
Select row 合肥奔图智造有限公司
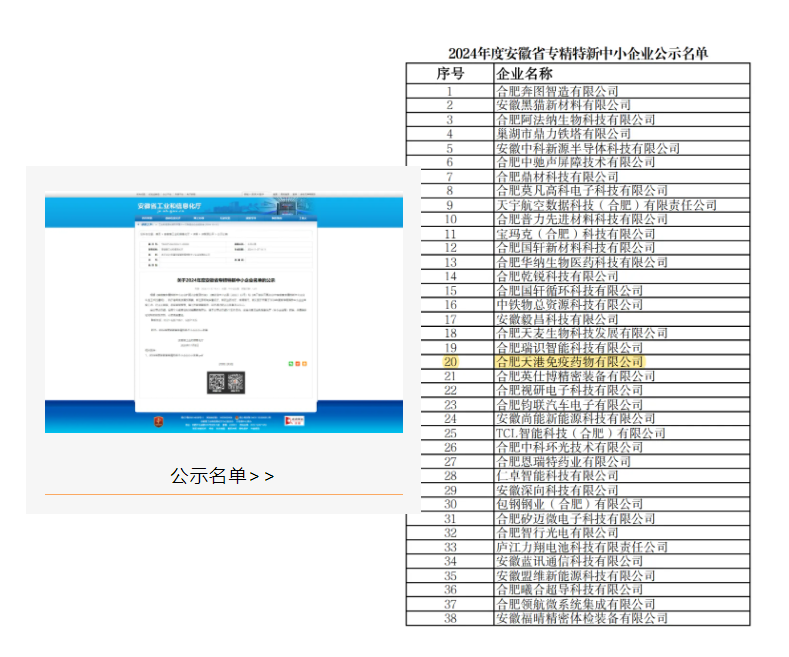(x=578, y=91)
